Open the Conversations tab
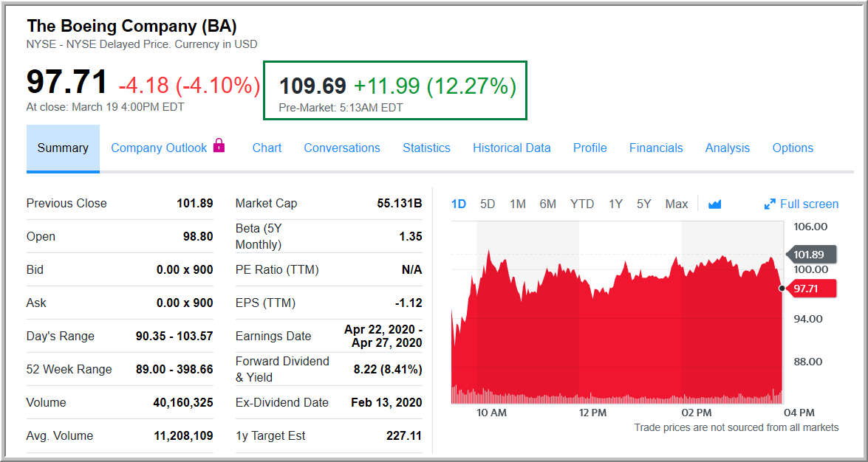 (x=342, y=148)
